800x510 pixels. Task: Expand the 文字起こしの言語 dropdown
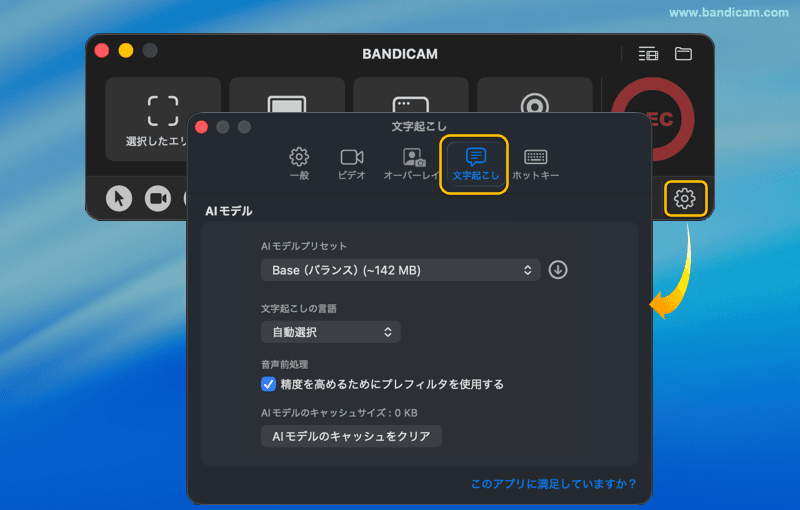pos(331,332)
